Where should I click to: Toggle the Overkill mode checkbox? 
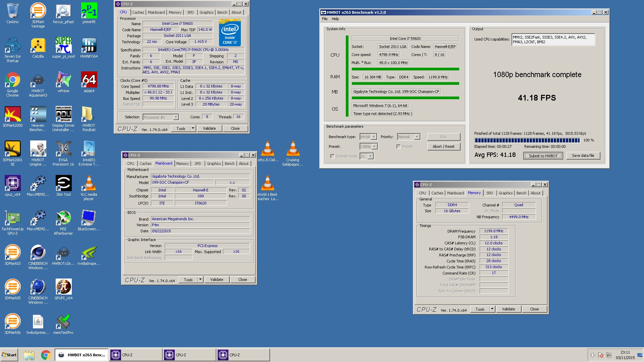(x=332, y=156)
